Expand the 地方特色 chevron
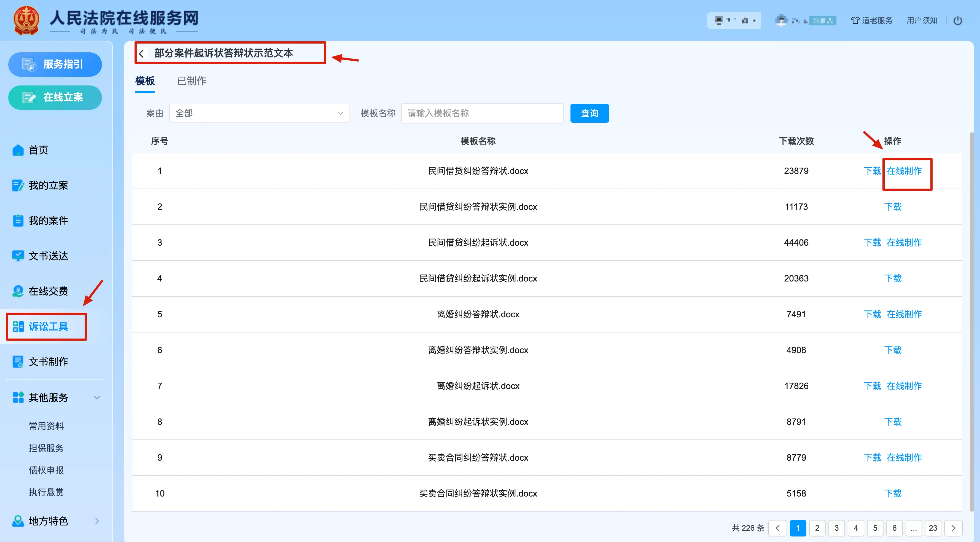980x542 pixels. point(97,521)
